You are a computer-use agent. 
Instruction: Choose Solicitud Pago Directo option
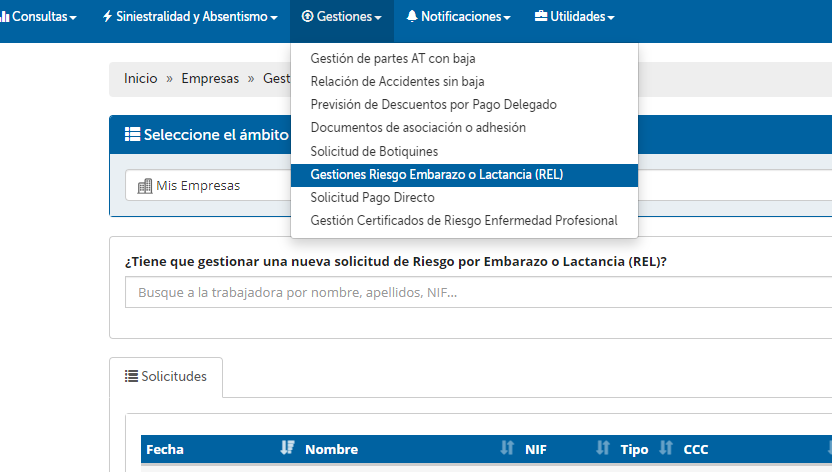point(372,198)
